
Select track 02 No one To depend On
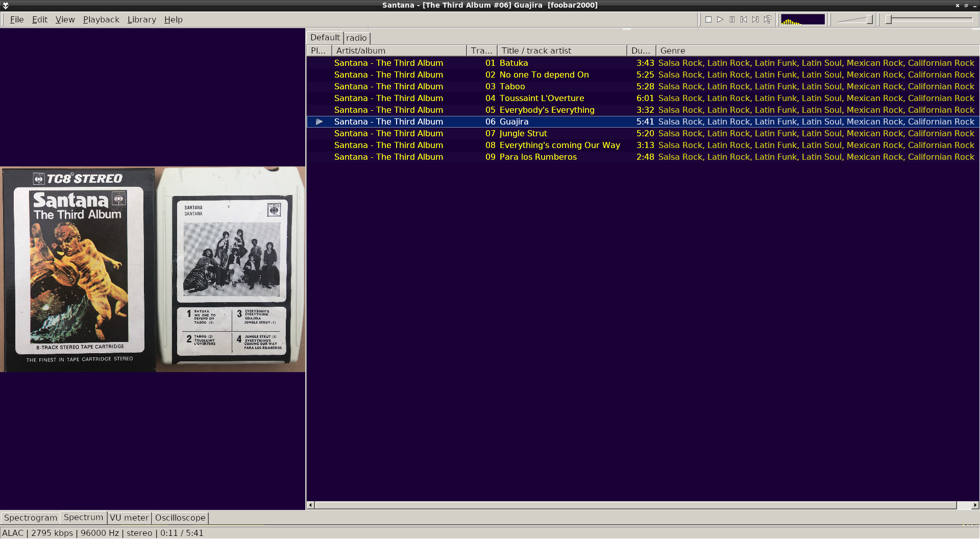(x=643, y=75)
